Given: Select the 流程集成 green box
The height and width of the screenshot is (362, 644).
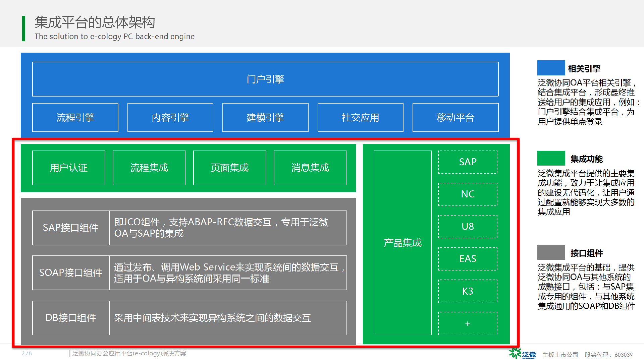Looking at the screenshot, I should tap(149, 168).
